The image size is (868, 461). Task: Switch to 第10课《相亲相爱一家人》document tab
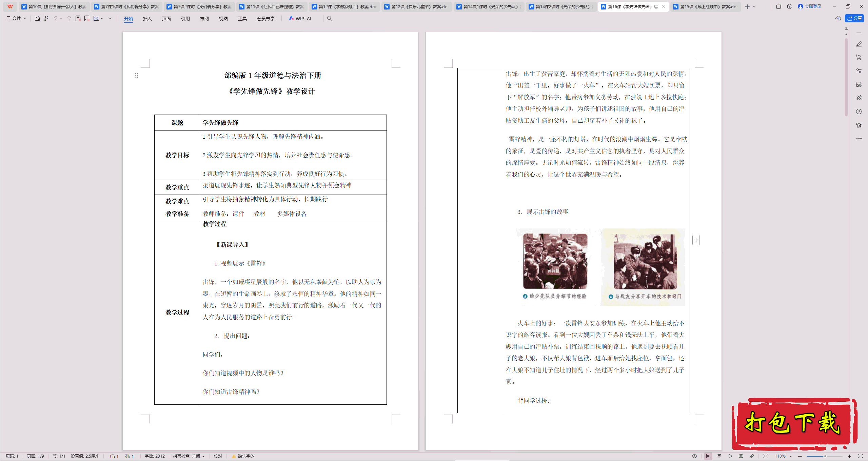pos(54,7)
